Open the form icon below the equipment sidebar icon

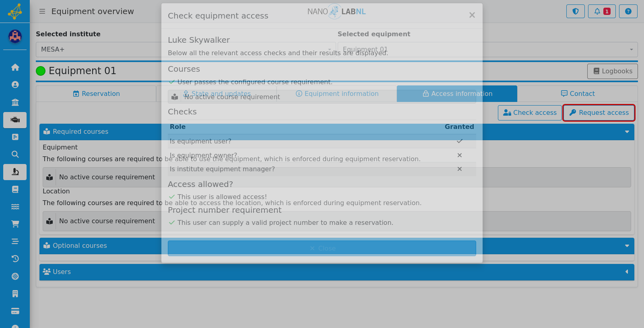pos(15,137)
